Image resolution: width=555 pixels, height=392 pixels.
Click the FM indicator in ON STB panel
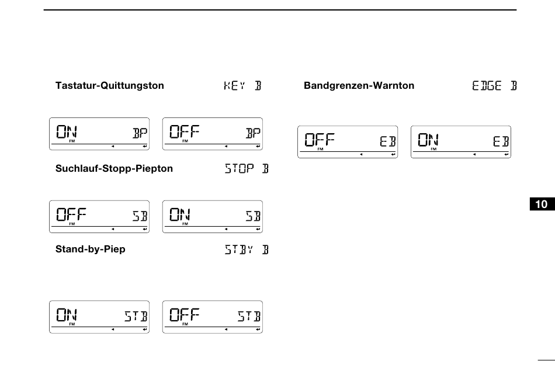click(x=72, y=324)
